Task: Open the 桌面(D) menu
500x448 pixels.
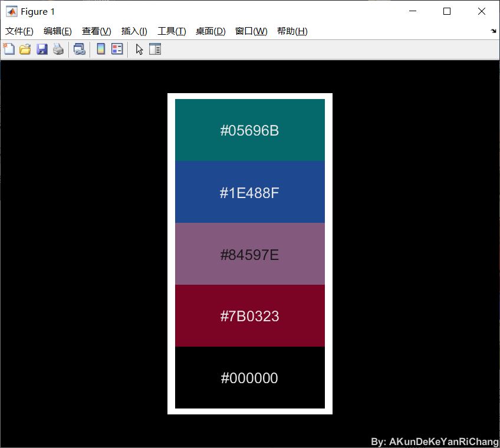Action: (210, 31)
